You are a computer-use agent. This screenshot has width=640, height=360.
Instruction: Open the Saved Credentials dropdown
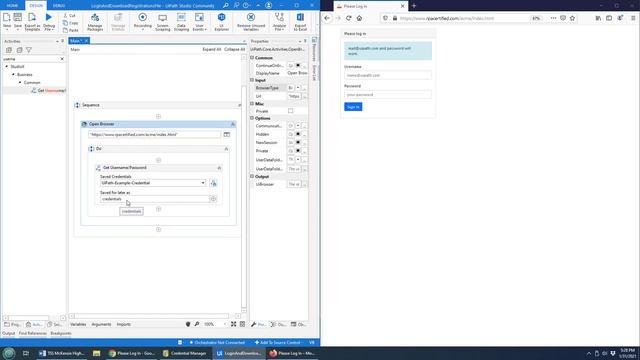[x=203, y=183]
